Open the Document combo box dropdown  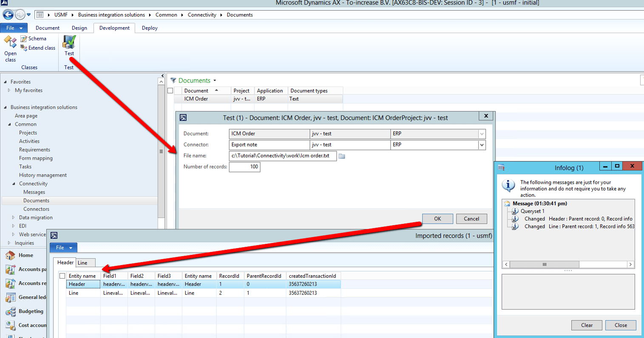(482, 134)
